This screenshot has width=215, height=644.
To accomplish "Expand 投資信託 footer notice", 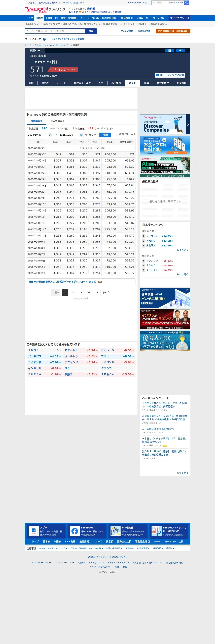I will 158,549.
